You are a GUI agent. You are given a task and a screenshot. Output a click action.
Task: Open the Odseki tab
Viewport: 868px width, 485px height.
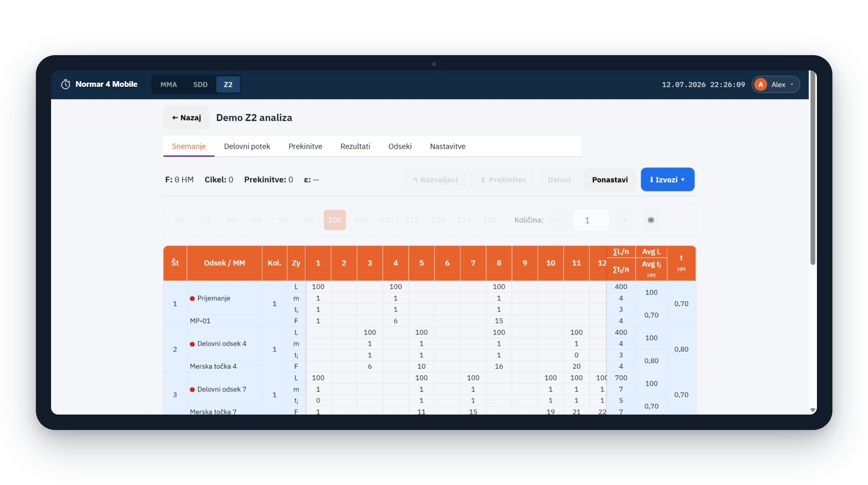pos(400,147)
